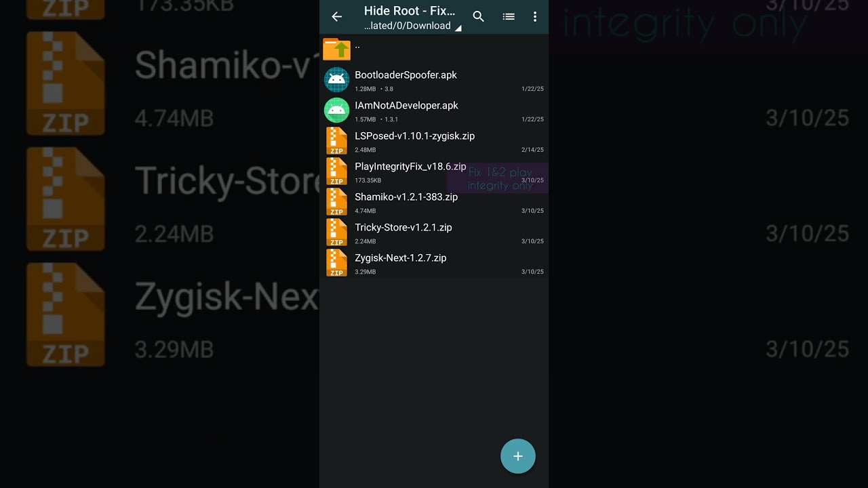Image resolution: width=868 pixels, height=488 pixels.
Task: Open search with the magnifier icon
Action: pos(479,17)
